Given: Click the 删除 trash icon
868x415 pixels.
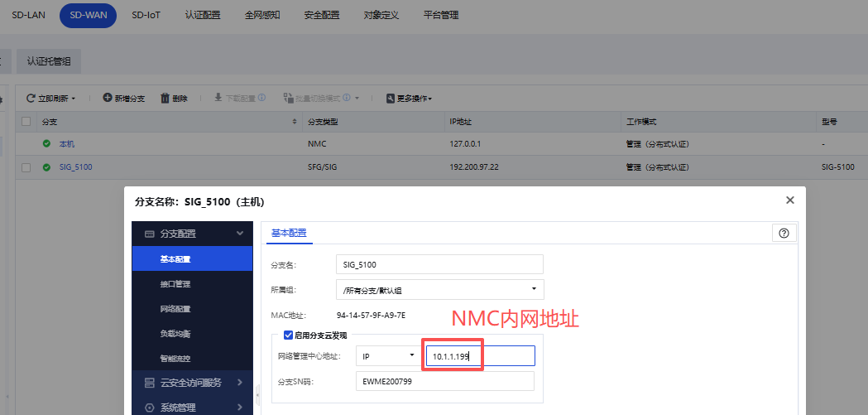Looking at the screenshot, I should [x=165, y=98].
